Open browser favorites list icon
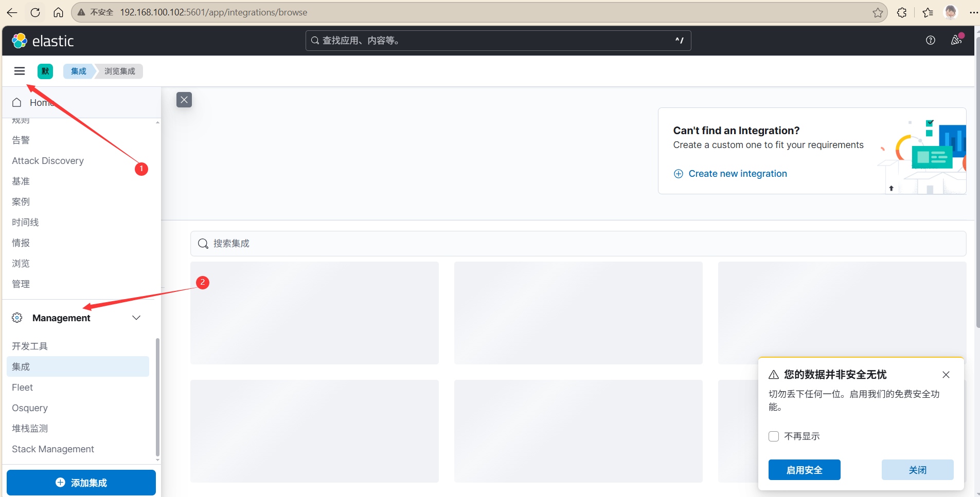The width and height of the screenshot is (980, 497). click(928, 12)
